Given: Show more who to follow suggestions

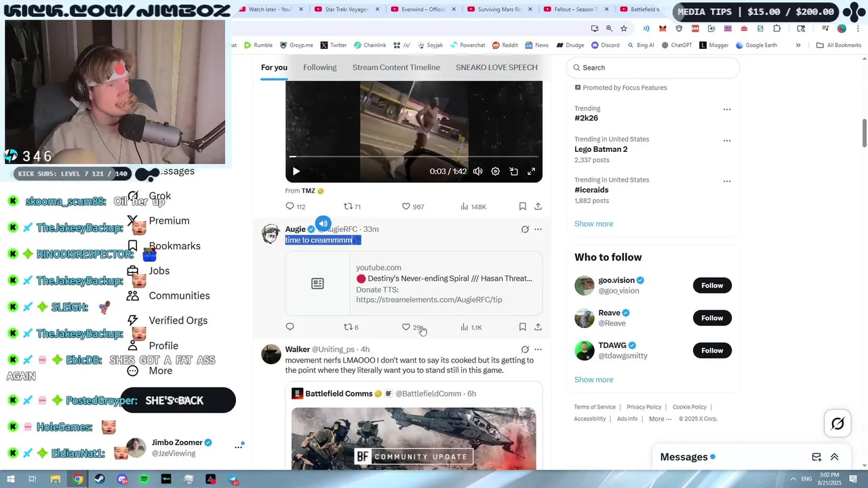Looking at the screenshot, I should pyautogui.click(x=593, y=380).
